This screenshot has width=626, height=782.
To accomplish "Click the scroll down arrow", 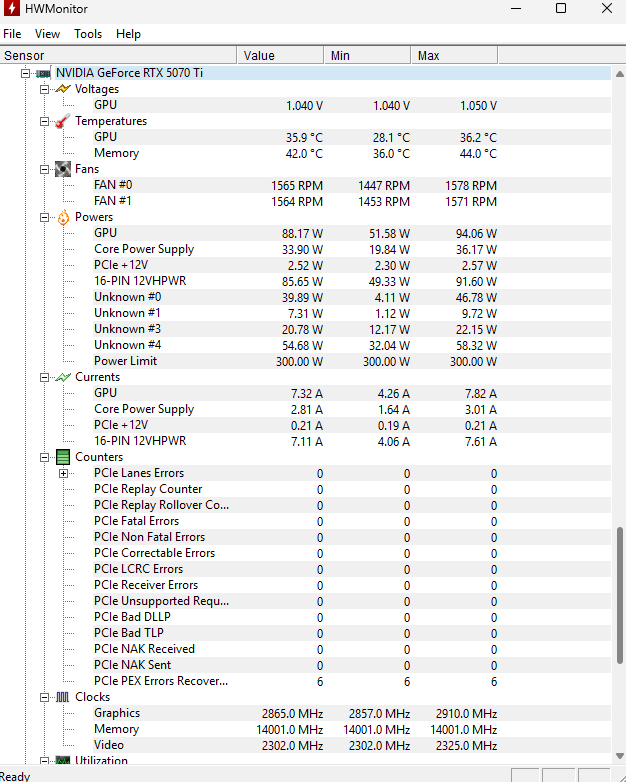I will [620, 756].
